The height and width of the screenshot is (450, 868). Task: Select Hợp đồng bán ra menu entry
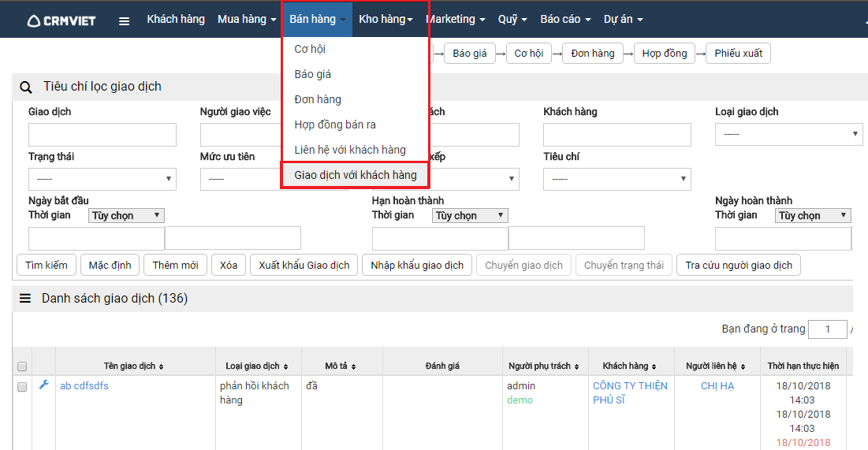click(x=335, y=125)
